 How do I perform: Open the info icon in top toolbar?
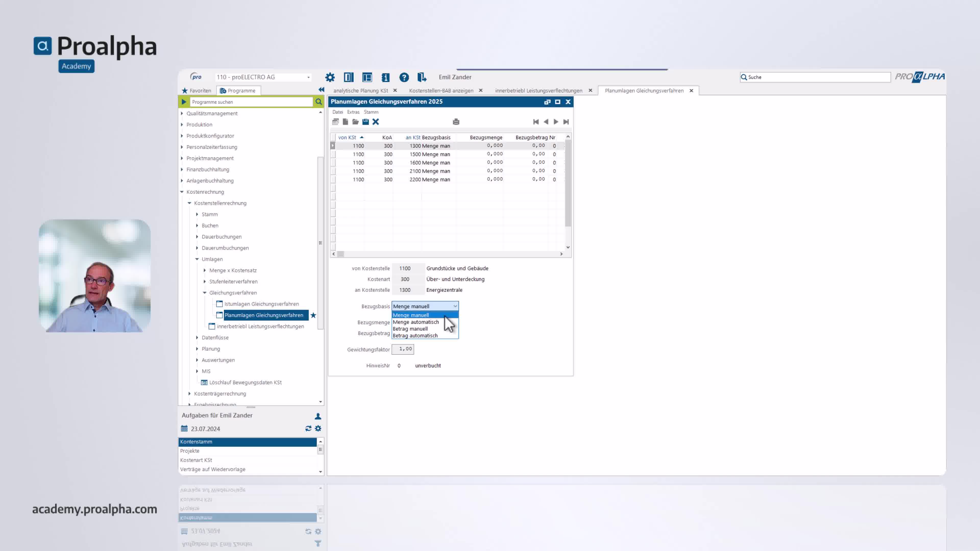pyautogui.click(x=385, y=77)
